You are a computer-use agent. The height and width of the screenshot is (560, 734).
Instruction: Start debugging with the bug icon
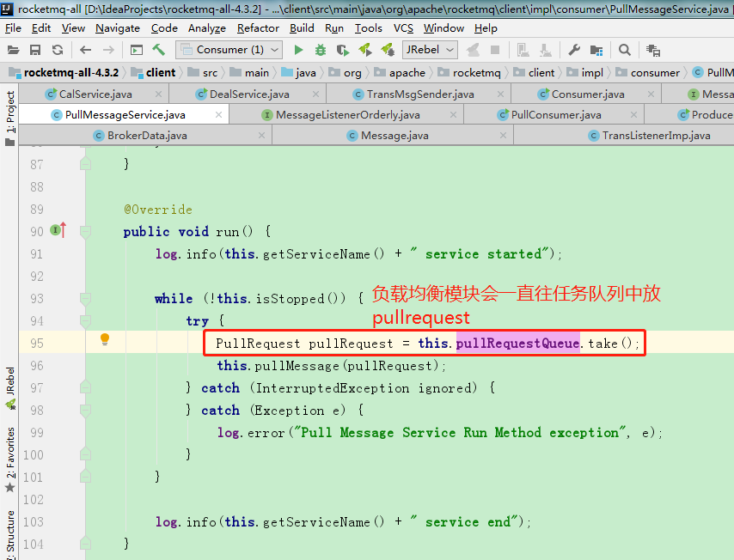tap(321, 50)
